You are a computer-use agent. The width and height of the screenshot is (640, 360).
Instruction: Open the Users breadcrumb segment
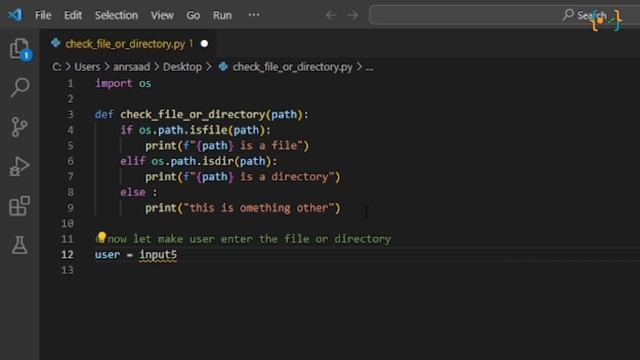tap(87, 67)
